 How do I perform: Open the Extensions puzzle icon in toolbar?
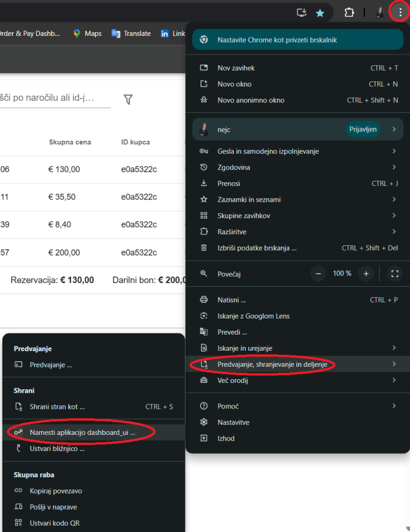(x=349, y=13)
